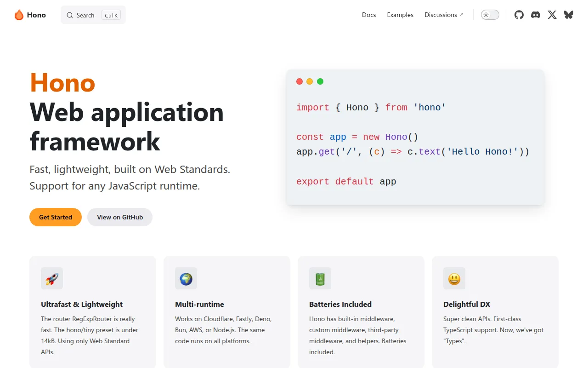Click the yellow dot in code window
This screenshot has height=368, width=588.
310,81
